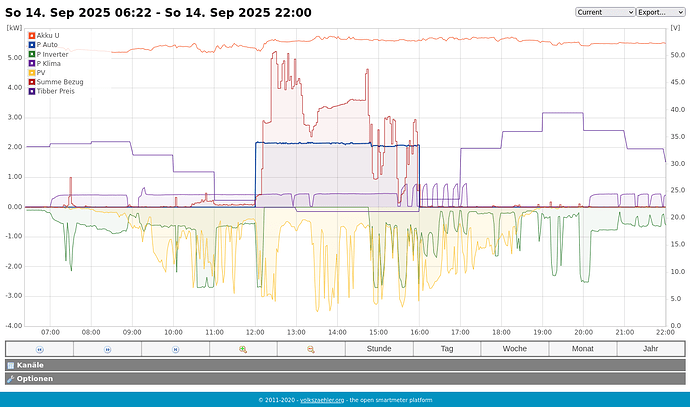Expand the Kanäle section

(x=345, y=365)
